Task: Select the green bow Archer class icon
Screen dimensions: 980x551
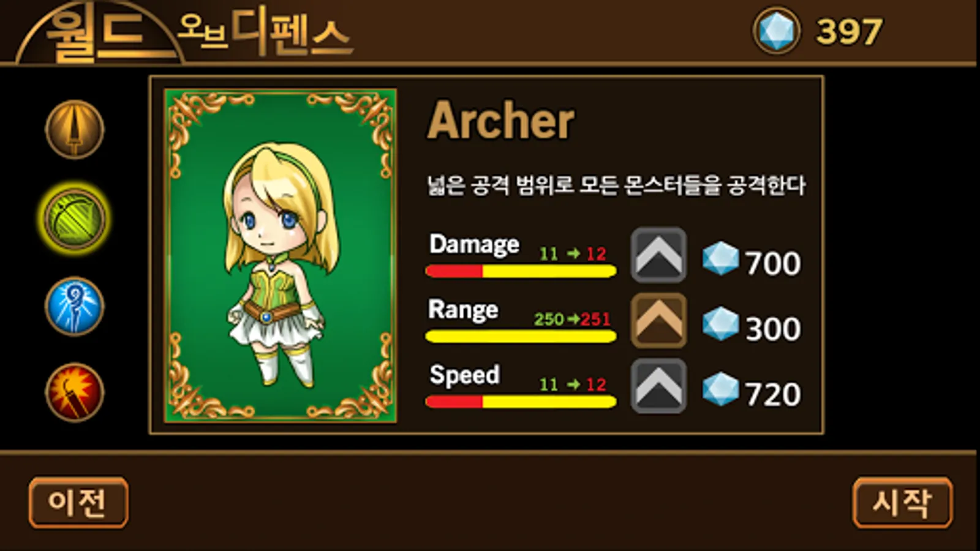Action: 75,219
